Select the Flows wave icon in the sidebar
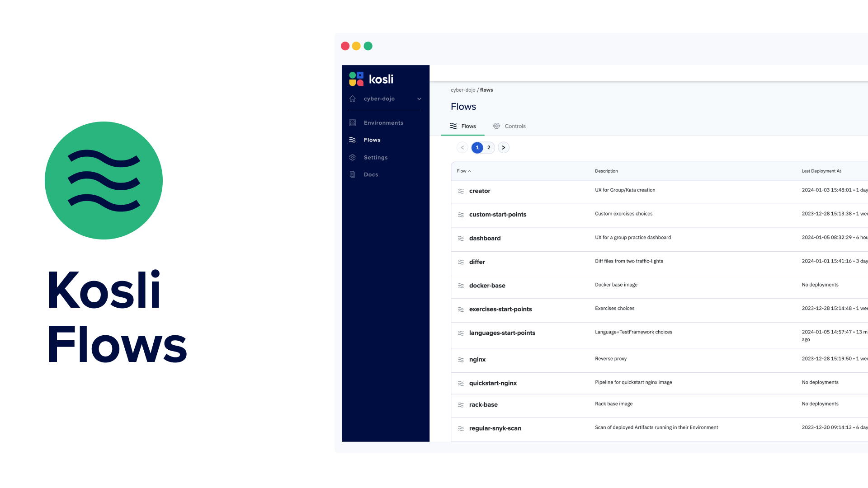The height and width of the screenshot is (488, 868). (x=352, y=140)
